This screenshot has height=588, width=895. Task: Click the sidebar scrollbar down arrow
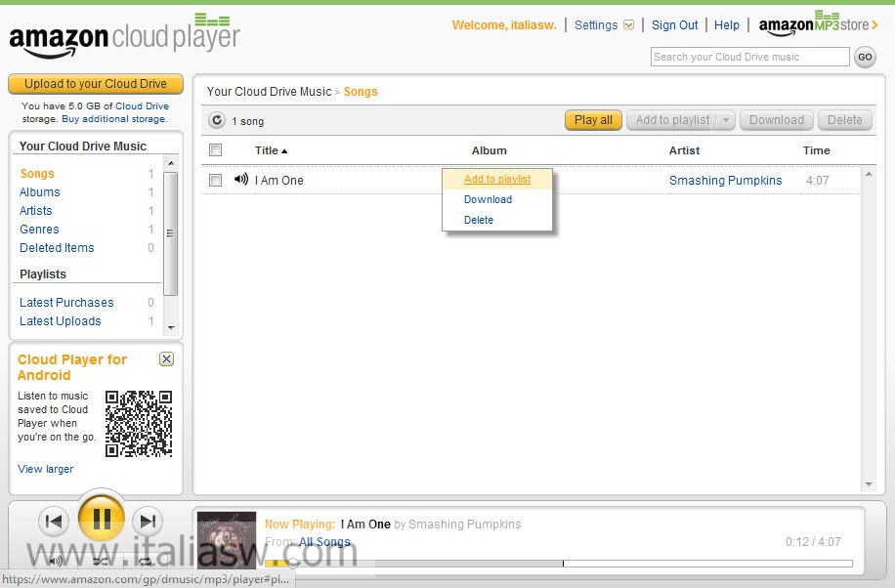(171, 327)
